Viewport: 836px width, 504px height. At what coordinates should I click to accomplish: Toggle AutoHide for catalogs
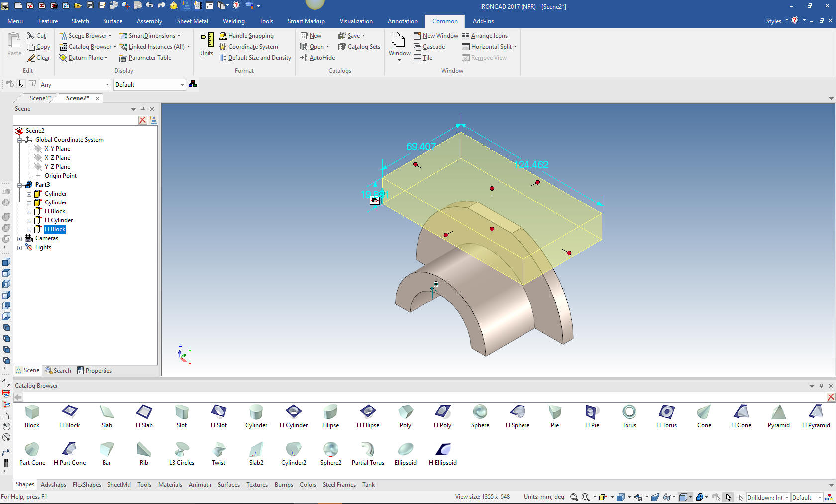(317, 58)
